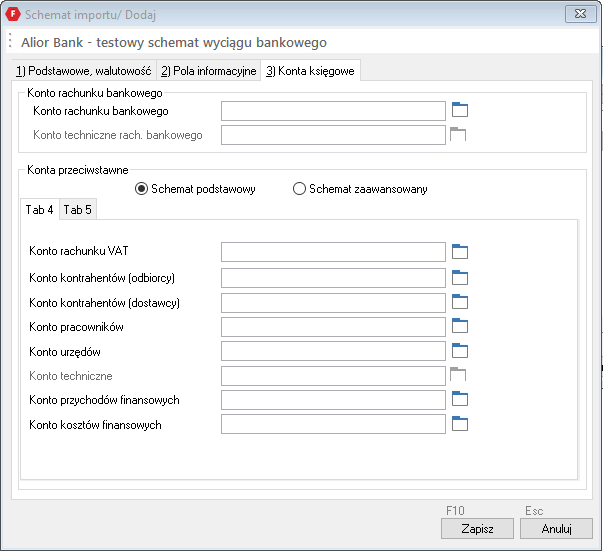Viewport: 603px width, 551px height.
Task: Close the Schemat importu dialog
Action: click(x=580, y=14)
